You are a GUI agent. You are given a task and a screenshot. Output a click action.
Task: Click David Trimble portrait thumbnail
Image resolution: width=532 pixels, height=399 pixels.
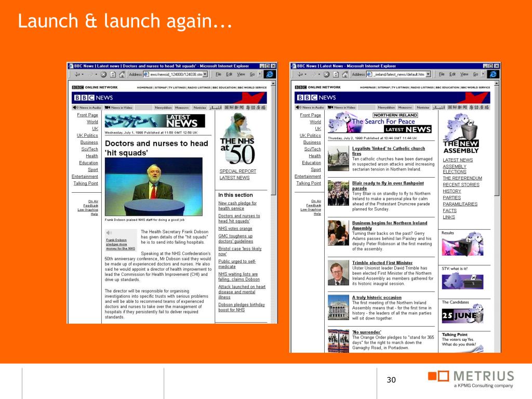(x=338, y=273)
